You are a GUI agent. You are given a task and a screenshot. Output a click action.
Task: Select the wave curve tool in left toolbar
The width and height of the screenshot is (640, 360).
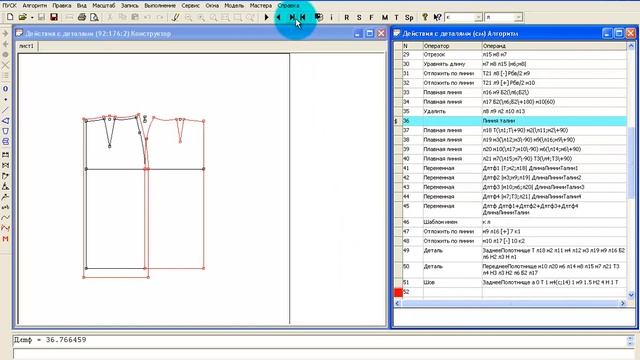(x=5, y=218)
